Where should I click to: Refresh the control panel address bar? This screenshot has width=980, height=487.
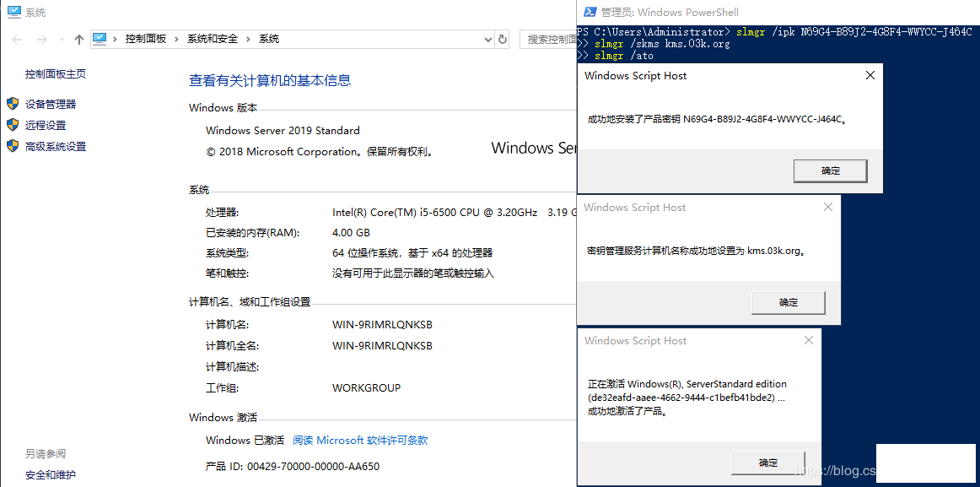click(x=502, y=40)
